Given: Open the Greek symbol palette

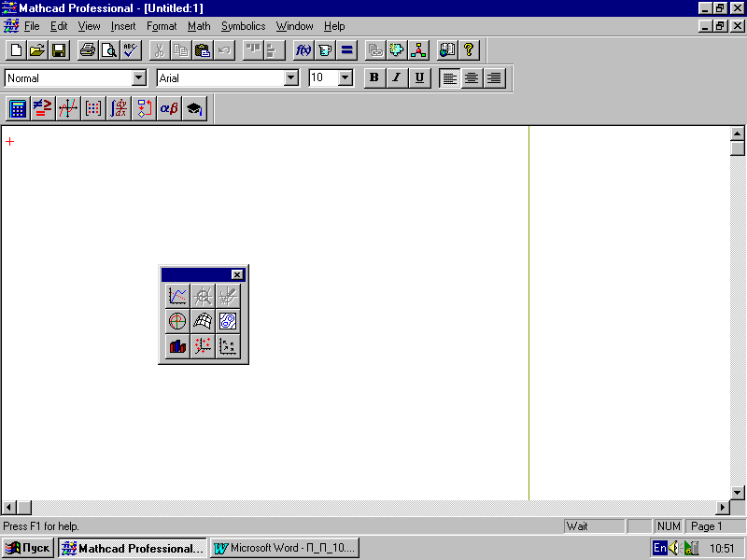Looking at the screenshot, I should (169, 108).
